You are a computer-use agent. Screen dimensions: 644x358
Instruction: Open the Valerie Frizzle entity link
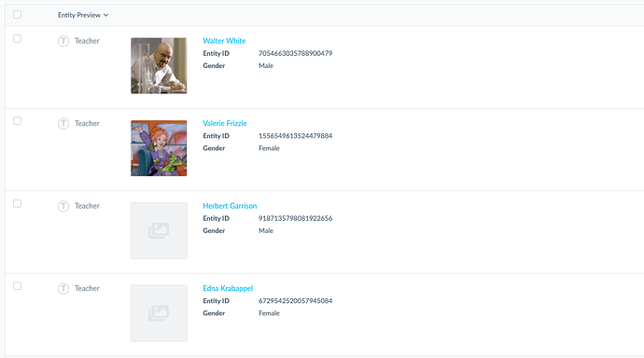[225, 123]
